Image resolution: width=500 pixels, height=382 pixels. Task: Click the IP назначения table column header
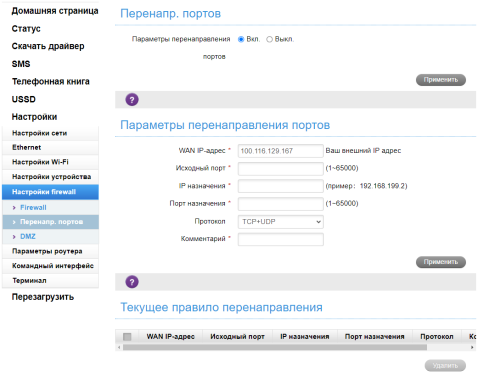tap(305, 337)
